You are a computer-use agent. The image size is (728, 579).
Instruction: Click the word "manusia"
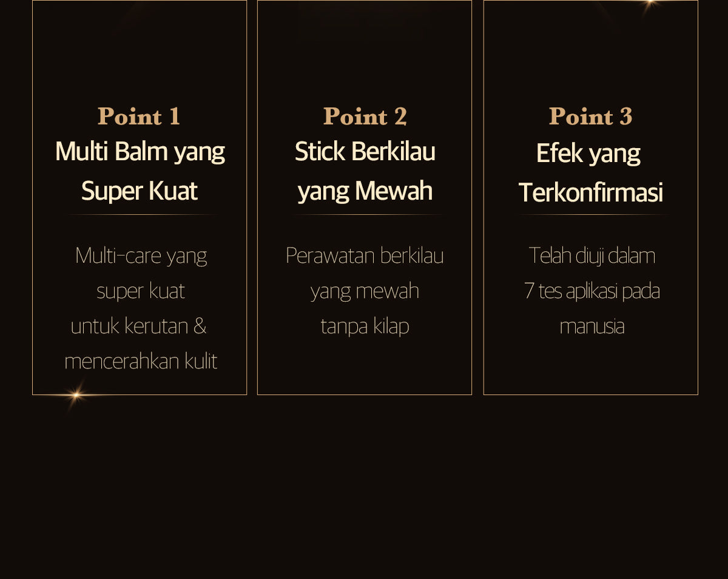[x=591, y=327]
